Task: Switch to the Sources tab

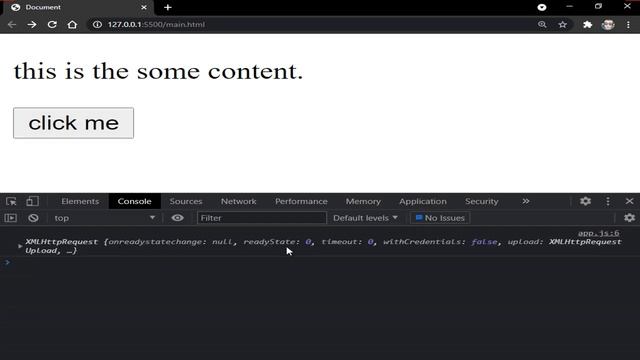Action: 186,201
